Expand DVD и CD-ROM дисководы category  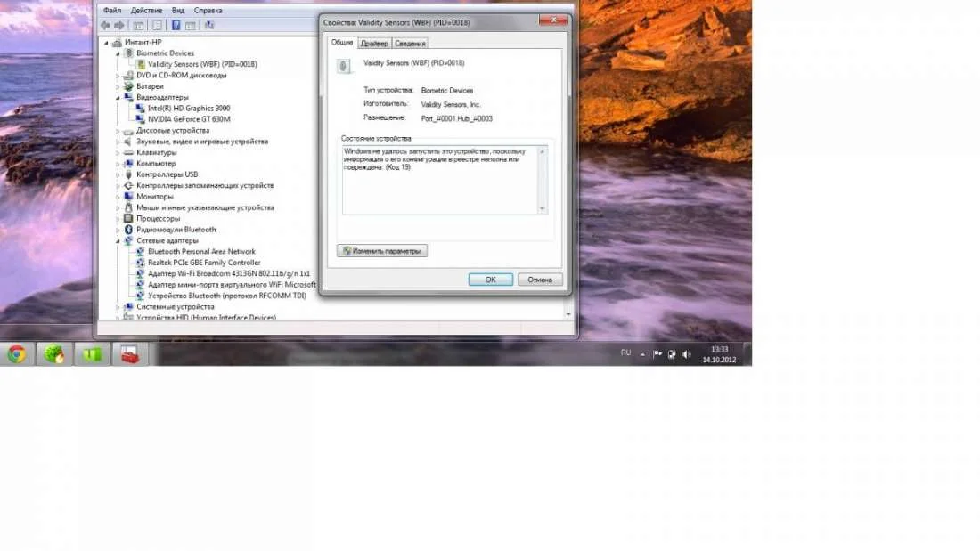pyautogui.click(x=118, y=76)
